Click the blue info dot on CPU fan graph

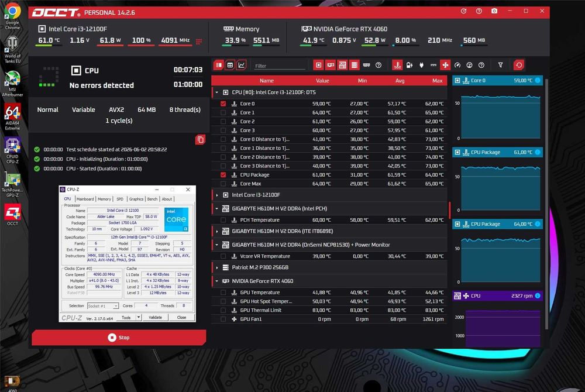(538, 296)
